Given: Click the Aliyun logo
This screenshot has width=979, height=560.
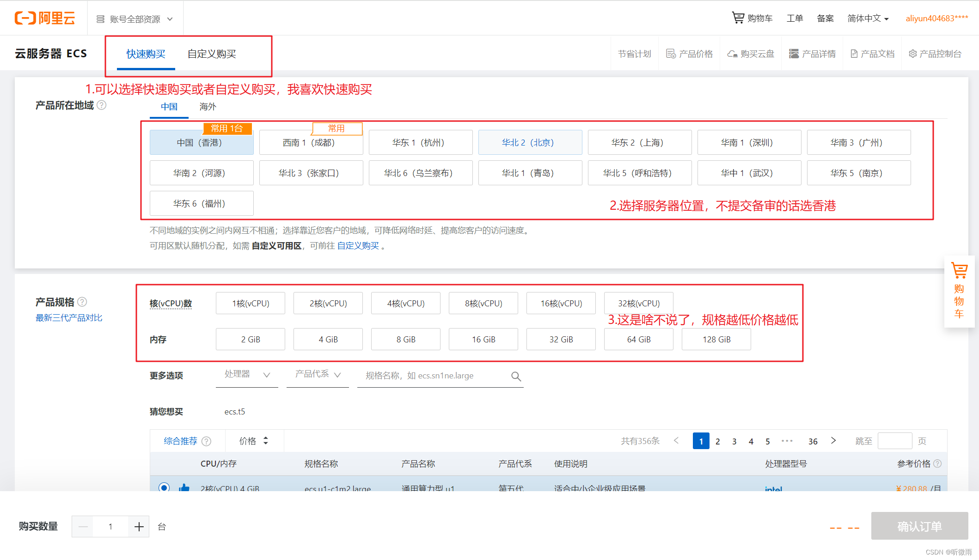Looking at the screenshot, I should 45,18.
